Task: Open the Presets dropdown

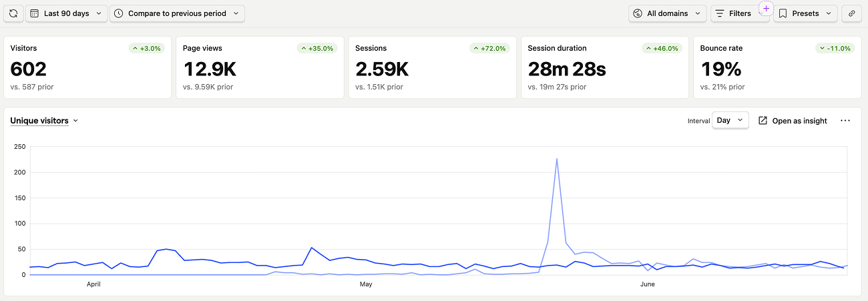Action: 805,13
